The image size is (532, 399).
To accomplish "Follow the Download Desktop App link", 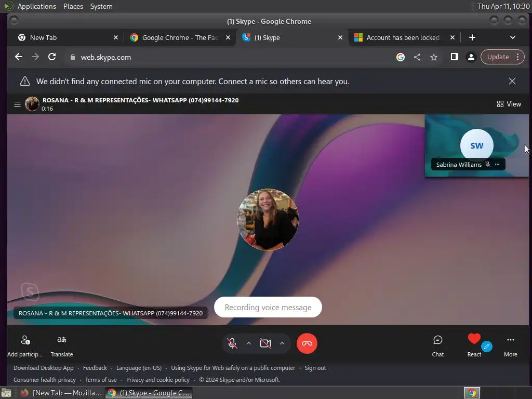I will click(44, 368).
